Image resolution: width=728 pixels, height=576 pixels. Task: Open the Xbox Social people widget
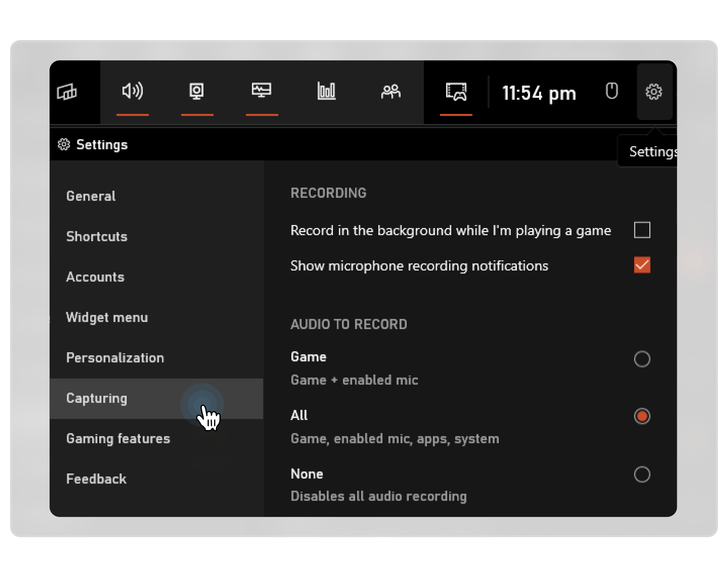click(x=391, y=91)
